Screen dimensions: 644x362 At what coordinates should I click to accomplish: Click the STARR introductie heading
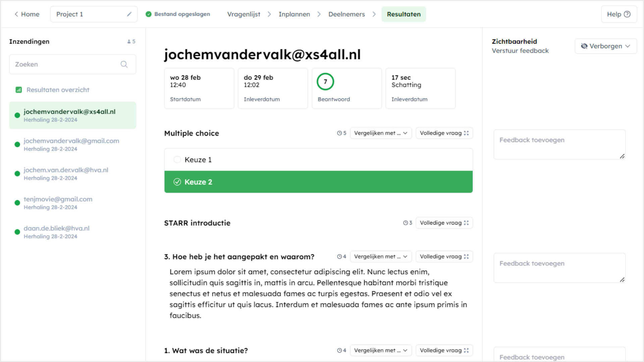tap(197, 223)
